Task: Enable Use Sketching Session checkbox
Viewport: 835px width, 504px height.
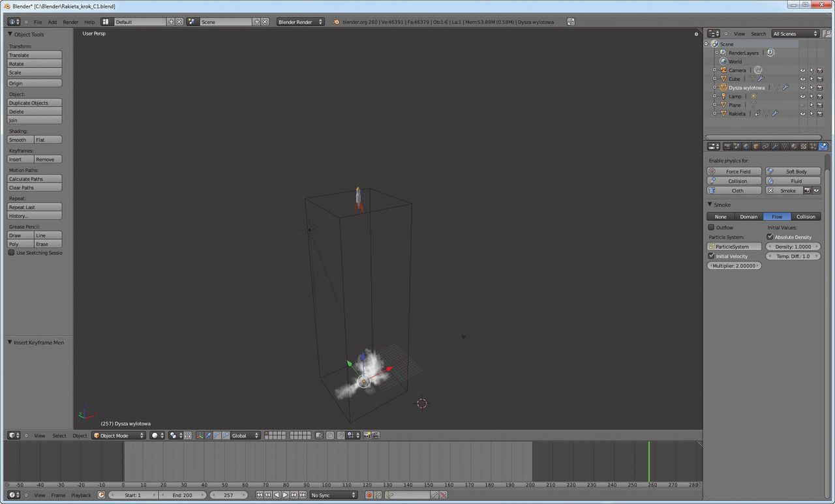Action: pos(11,252)
